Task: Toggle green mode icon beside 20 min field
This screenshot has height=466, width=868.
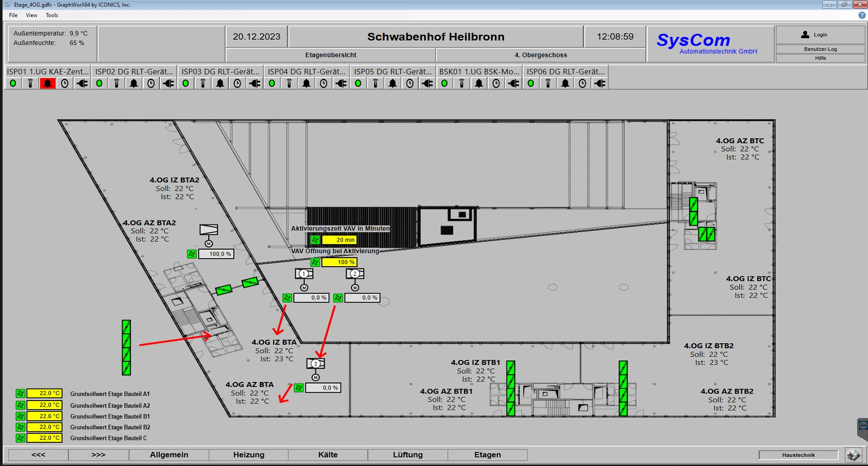Action: pyautogui.click(x=315, y=240)
